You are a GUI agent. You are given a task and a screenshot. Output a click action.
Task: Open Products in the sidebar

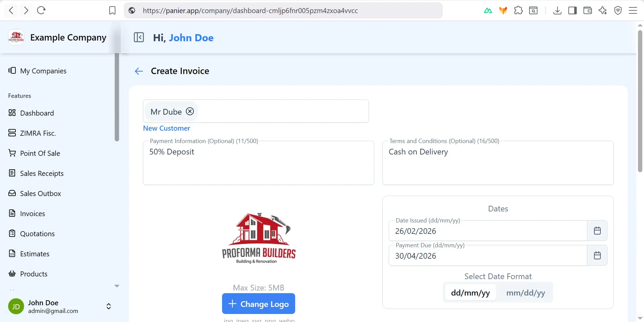28,274
